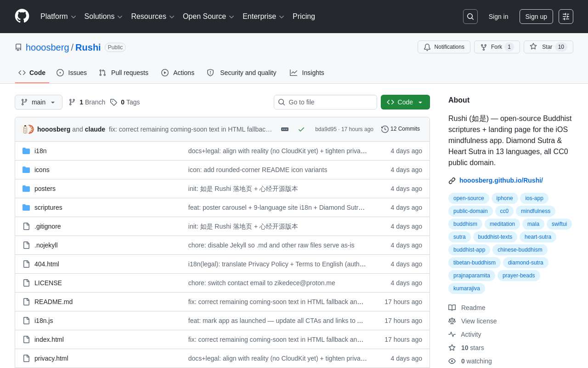Click the commit details ellipsis icon
The height and width of the screenshot is (368, 588).
pyautogui.click(x=285, y=129)
